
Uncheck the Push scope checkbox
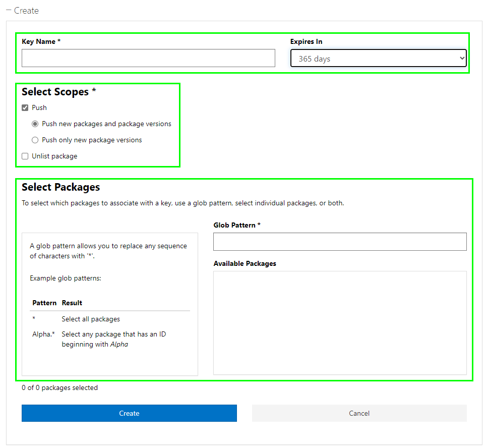25,107
